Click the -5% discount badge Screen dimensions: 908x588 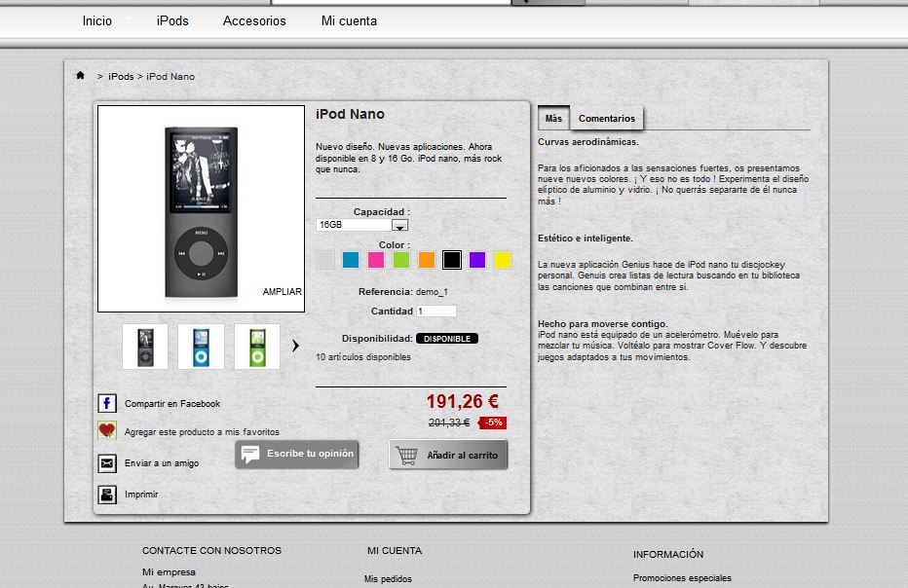[493, 423]
